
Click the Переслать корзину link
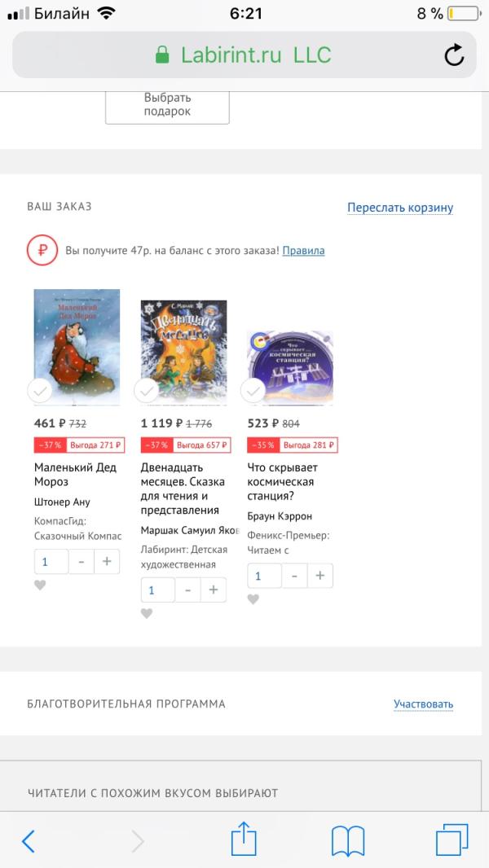pos(400,208)
